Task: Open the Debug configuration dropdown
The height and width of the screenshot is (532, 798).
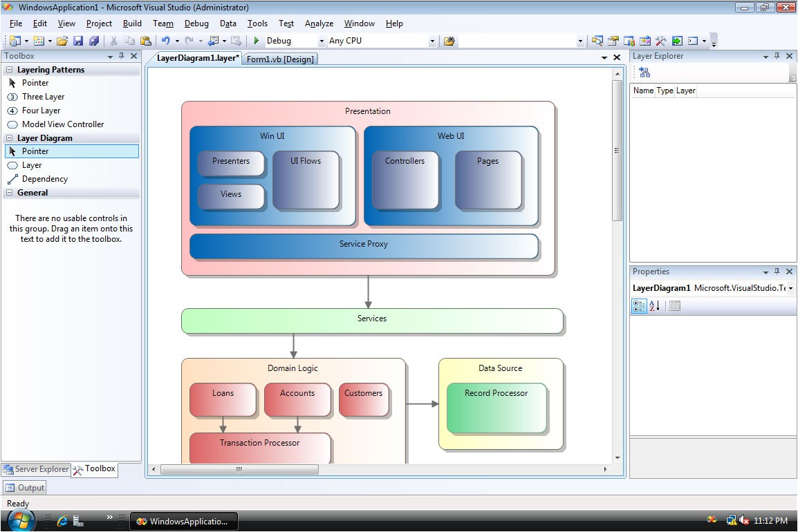Action: 321,41
